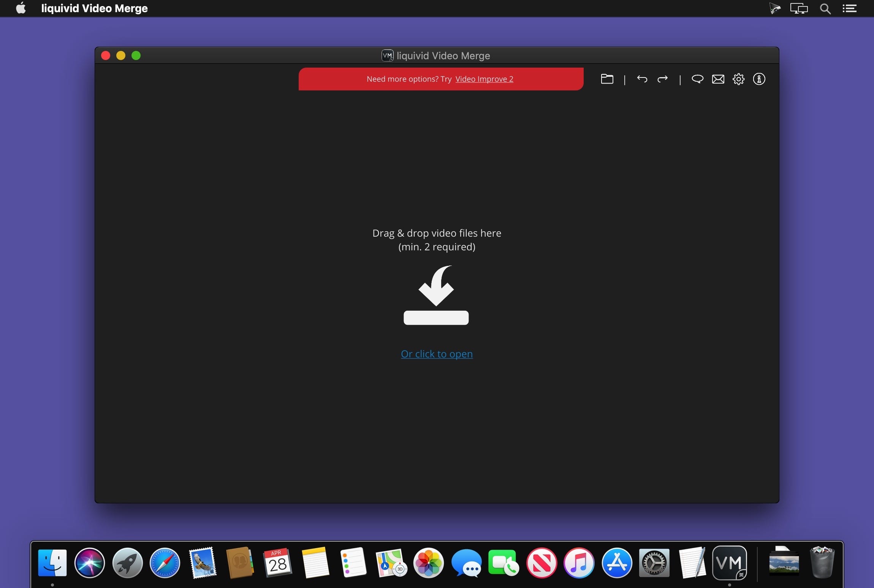Click the VM app icon in Dock
The image size is (874, 588).
pyautogui.click(x=729, y=563)
